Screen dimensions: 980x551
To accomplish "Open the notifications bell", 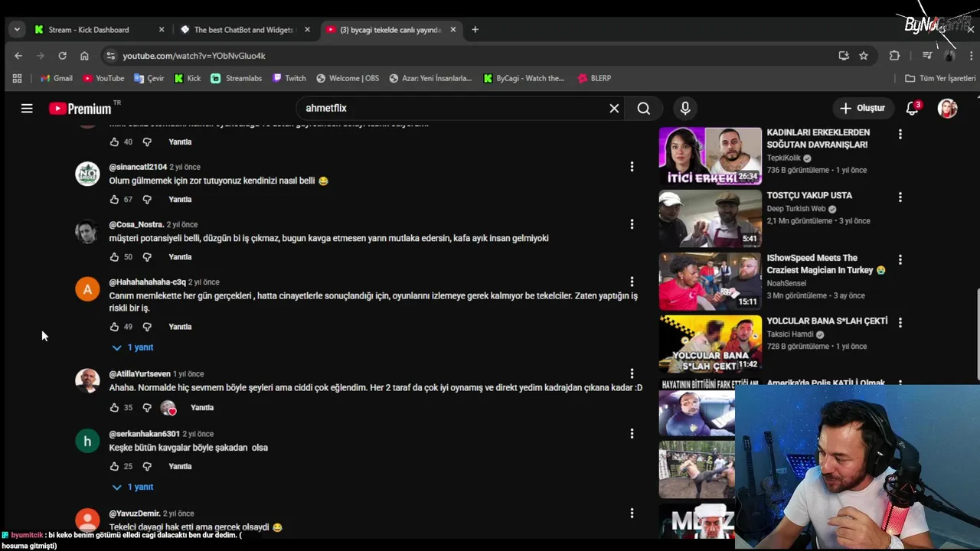I will pos(912,109).
